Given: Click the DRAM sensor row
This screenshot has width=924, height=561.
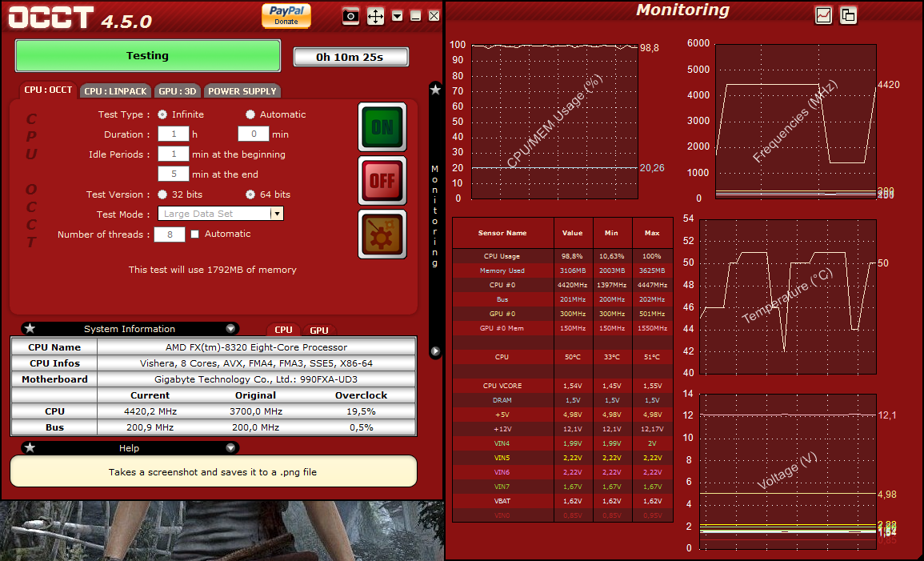Looking at the screenshot, I should tap(562, 400).
